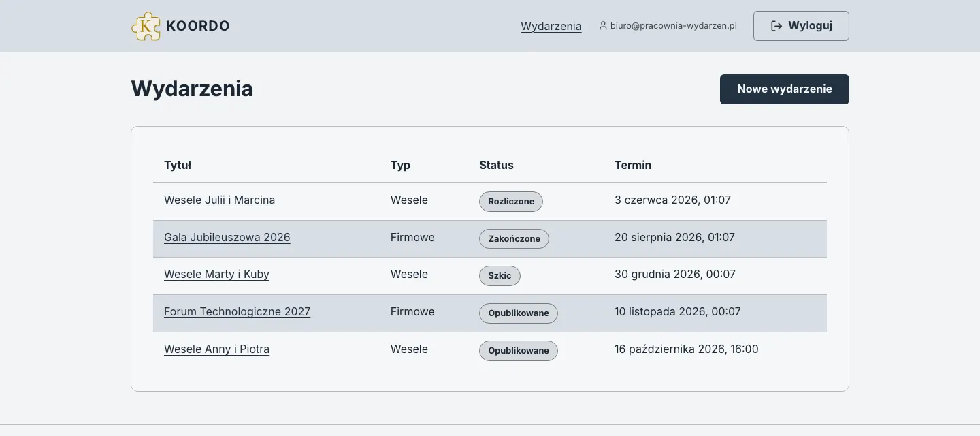Click date 30 grudnia 2026, 00:07
Screen dimensions: 980x436
tap(675, 275)
